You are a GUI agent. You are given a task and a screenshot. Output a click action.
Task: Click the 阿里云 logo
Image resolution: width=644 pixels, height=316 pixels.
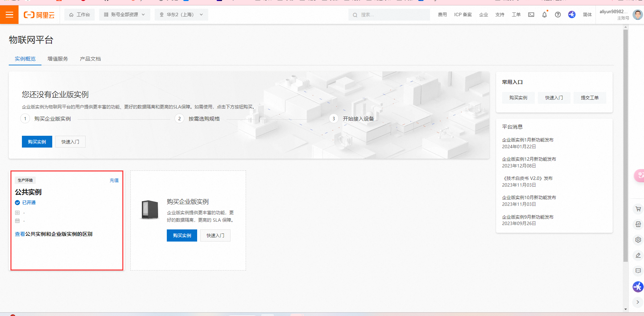click(x=39, y=15)
